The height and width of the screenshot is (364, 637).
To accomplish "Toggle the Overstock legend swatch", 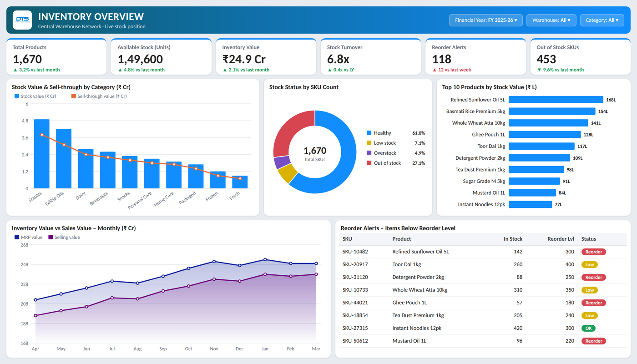I will point(369,153).
